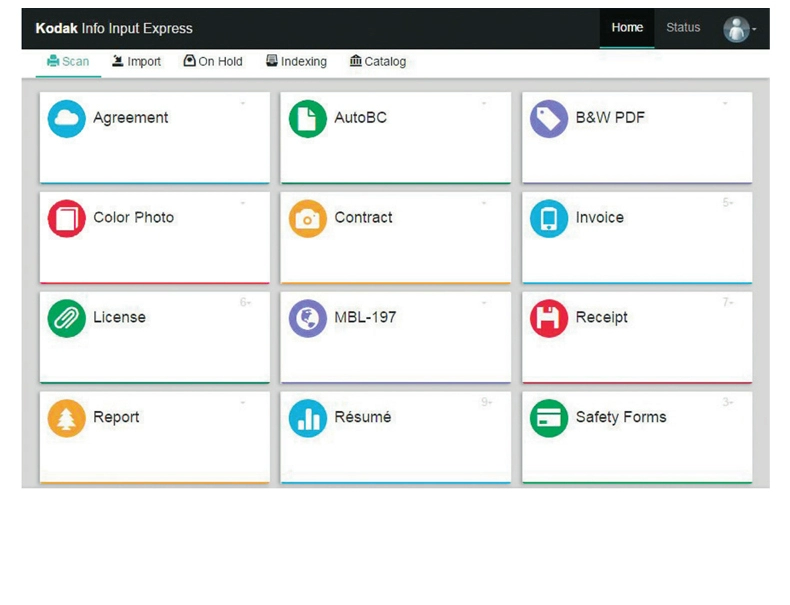
Task: Expand the Receipt tile count dropdown
Action: point(728,302)
